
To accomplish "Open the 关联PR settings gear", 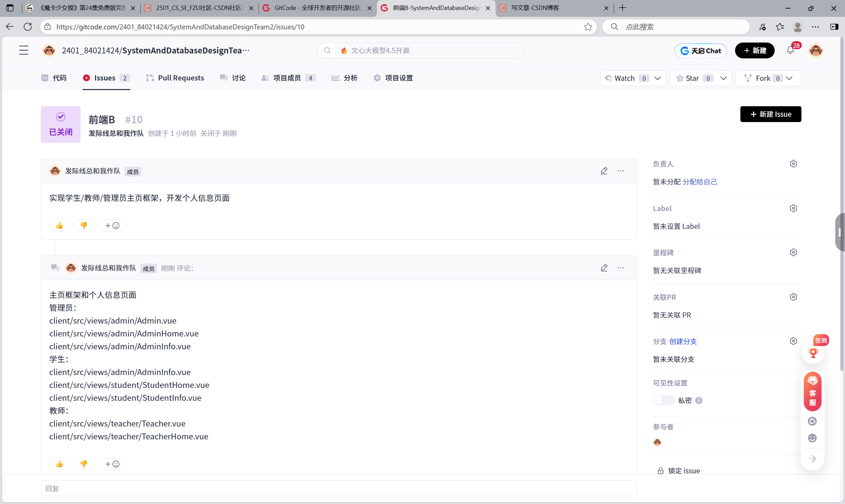I will click(794, 297).
